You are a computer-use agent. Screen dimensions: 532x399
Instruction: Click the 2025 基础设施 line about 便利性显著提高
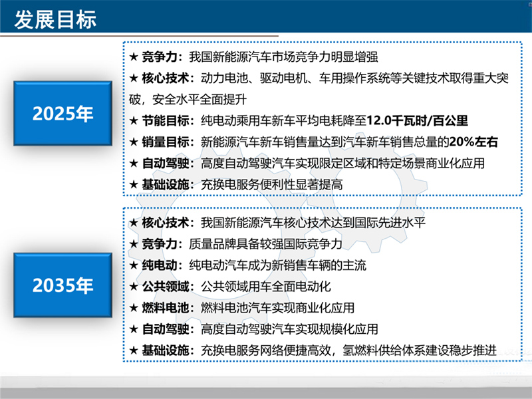pos(236,185)
